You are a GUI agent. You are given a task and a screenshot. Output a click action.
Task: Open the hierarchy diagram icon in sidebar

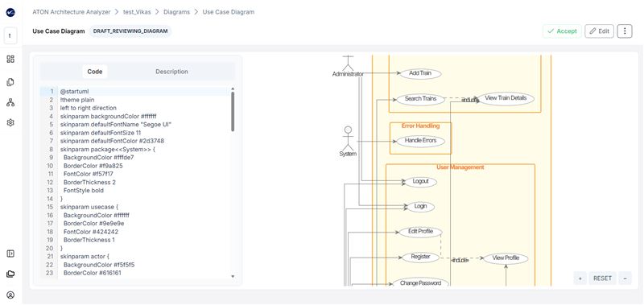[x=10, y=103]
